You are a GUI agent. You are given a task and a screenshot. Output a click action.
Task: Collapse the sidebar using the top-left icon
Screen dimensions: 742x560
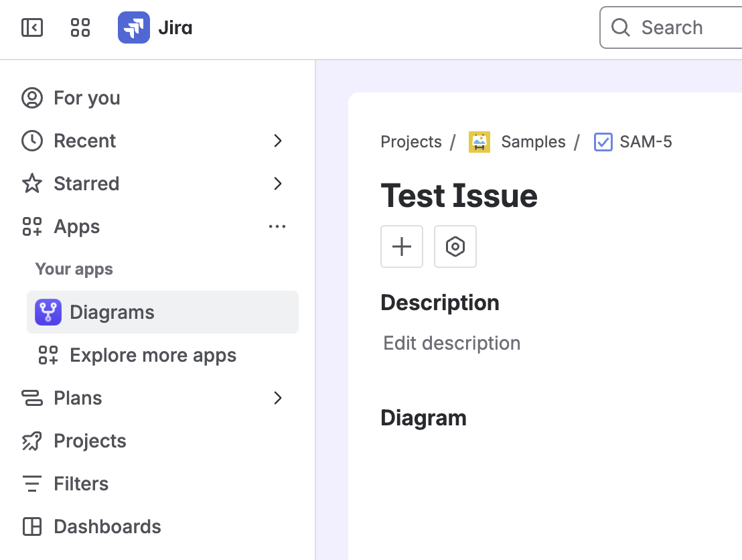(32, 27)
